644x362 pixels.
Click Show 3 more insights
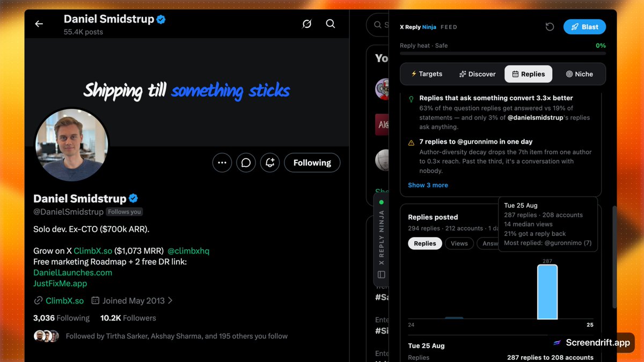[428, 185]
